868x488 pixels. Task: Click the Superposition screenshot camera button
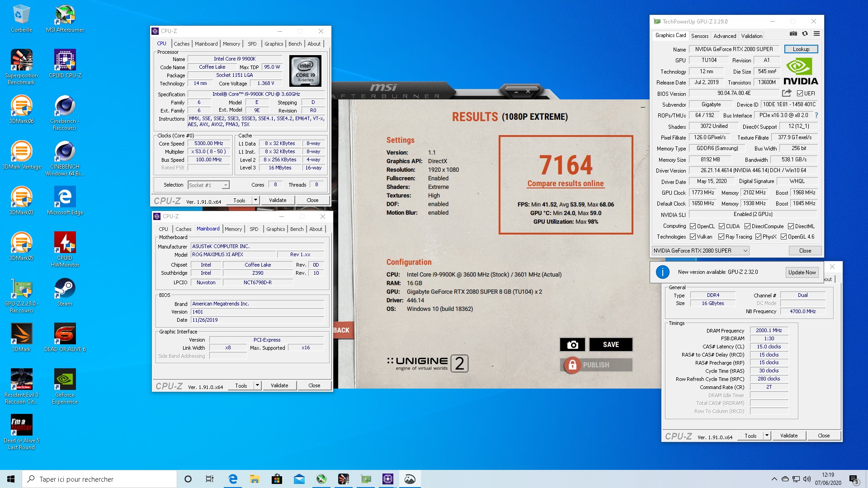(x=572, y=345)
